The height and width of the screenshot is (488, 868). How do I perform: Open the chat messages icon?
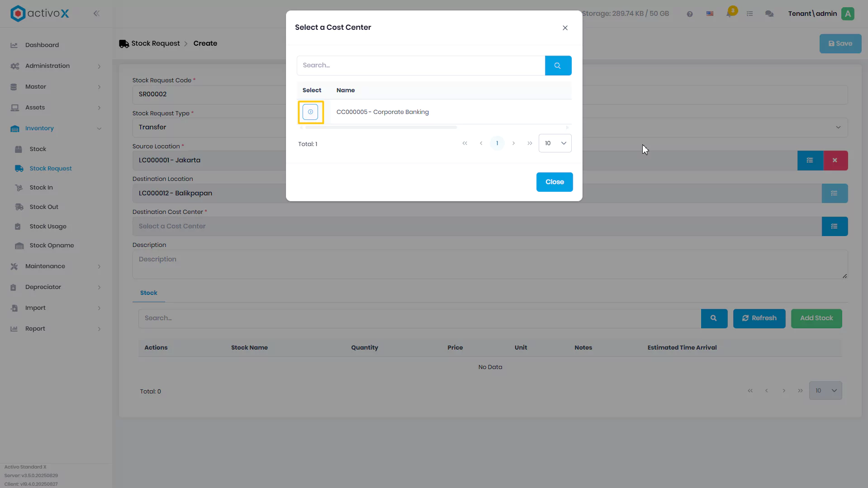click(x=769, y=14)
